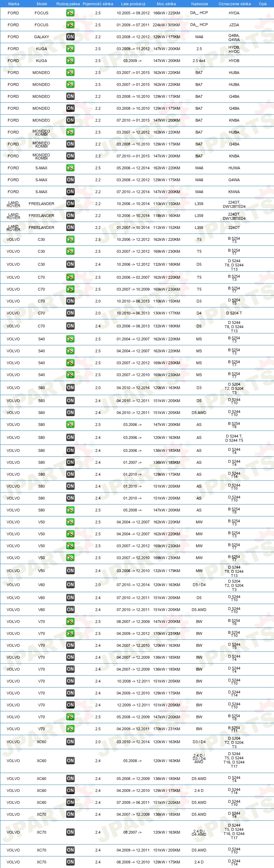Click the Nadwozie column header
This screenshot has width=274, height=868.
(199, 4)
